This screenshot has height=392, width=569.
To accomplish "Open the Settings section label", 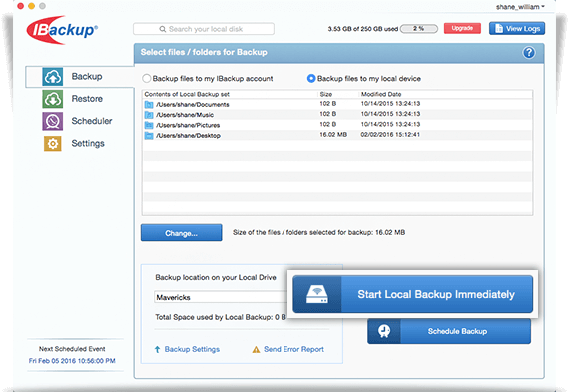I will coord(88,144).
